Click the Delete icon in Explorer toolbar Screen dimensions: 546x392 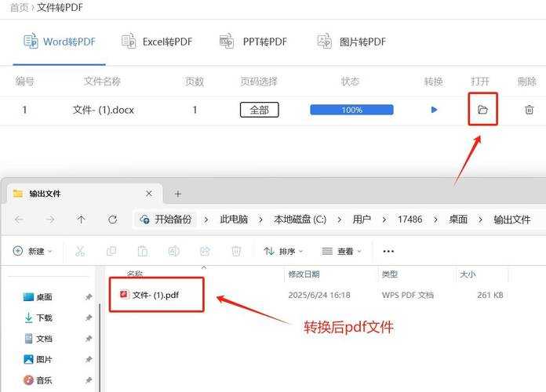point(236,251)
